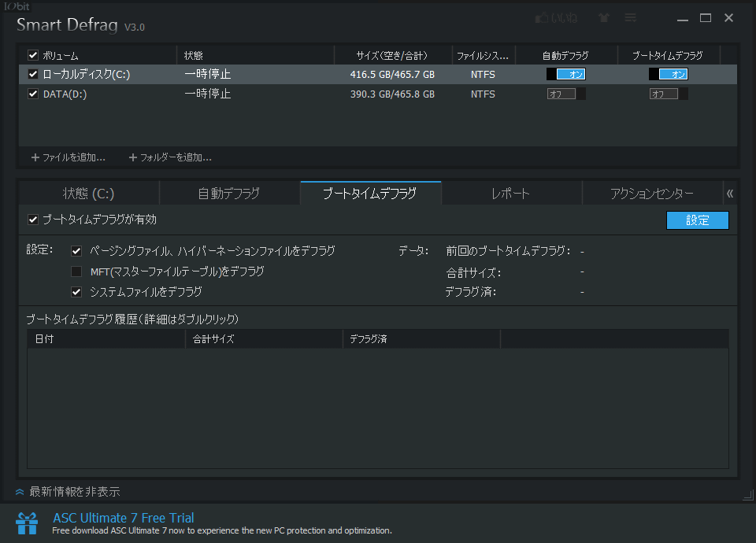Screen dimensions: 756x543
Task: Click 390.3 GB/465.8 GB size value
Action: (392, 94)
